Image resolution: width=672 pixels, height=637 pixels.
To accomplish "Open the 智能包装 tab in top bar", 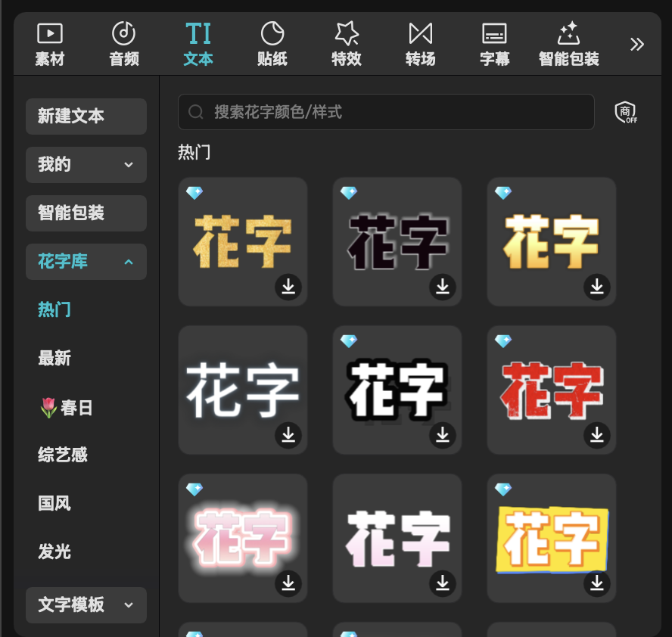I will click(569, 45).
